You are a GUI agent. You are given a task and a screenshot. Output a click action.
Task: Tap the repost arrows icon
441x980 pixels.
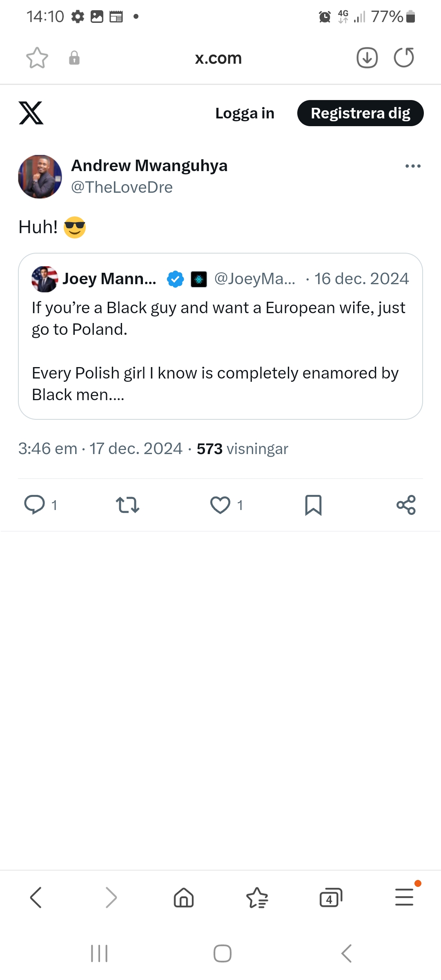(x=128, y=505)
